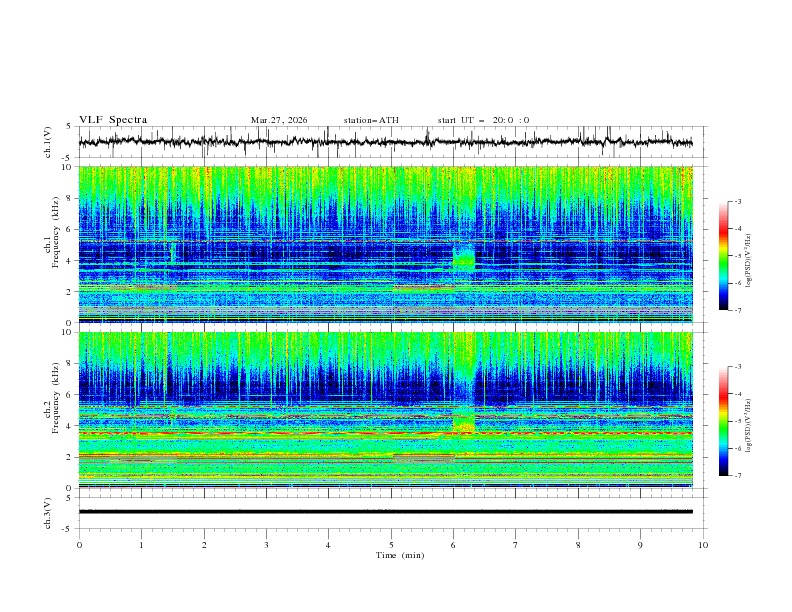Click the "start UT = 20:0 :0" text

[x=483, y=120]
